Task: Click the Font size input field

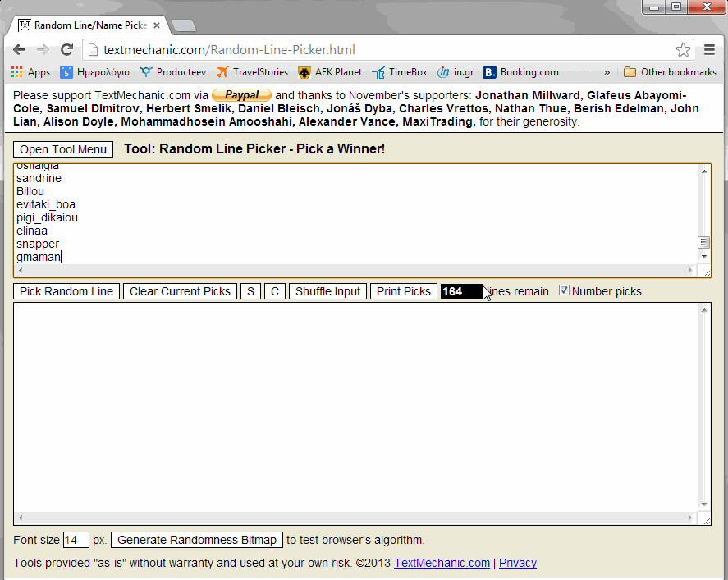Action: coord(76,540)
